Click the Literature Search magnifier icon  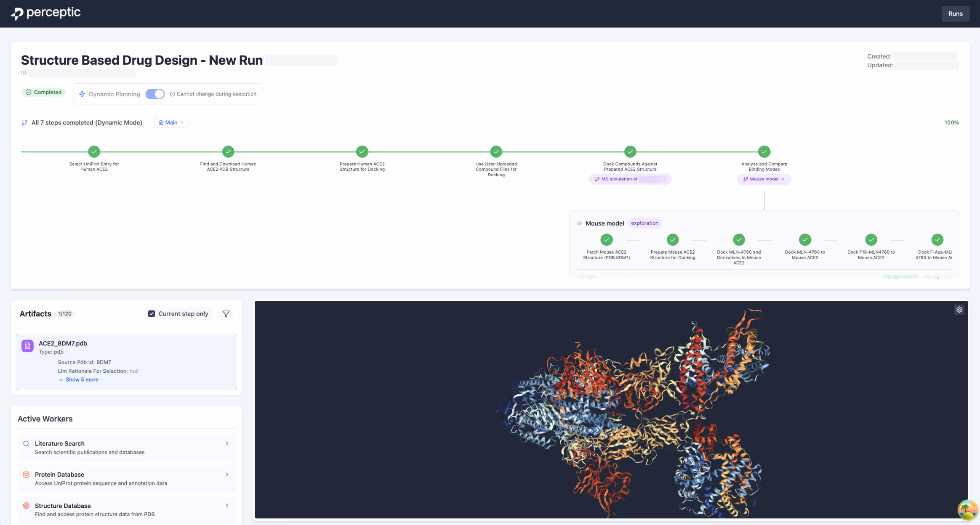(x=26, y=443)
